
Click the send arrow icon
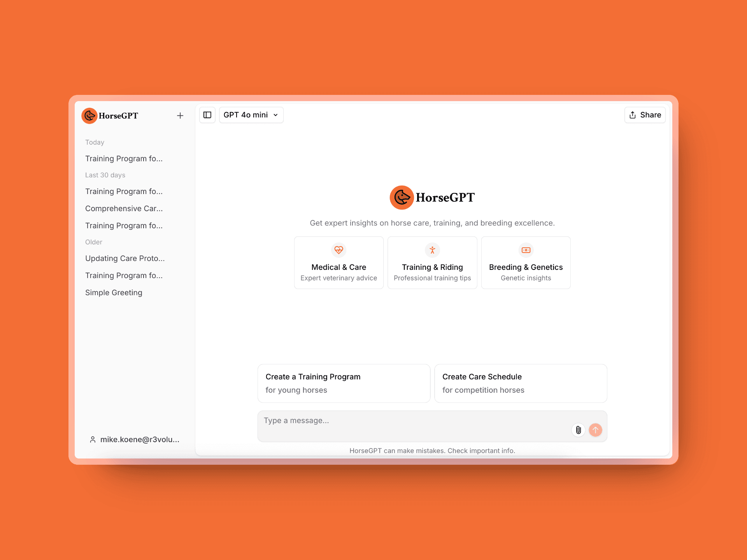click(x=595, y=430)
